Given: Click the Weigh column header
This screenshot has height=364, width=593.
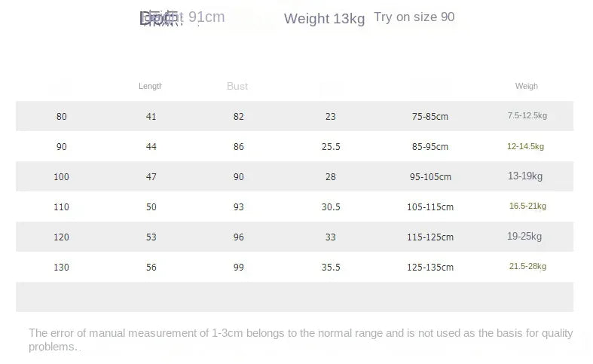Looking at the screenshot, I should tap(527, 86).
